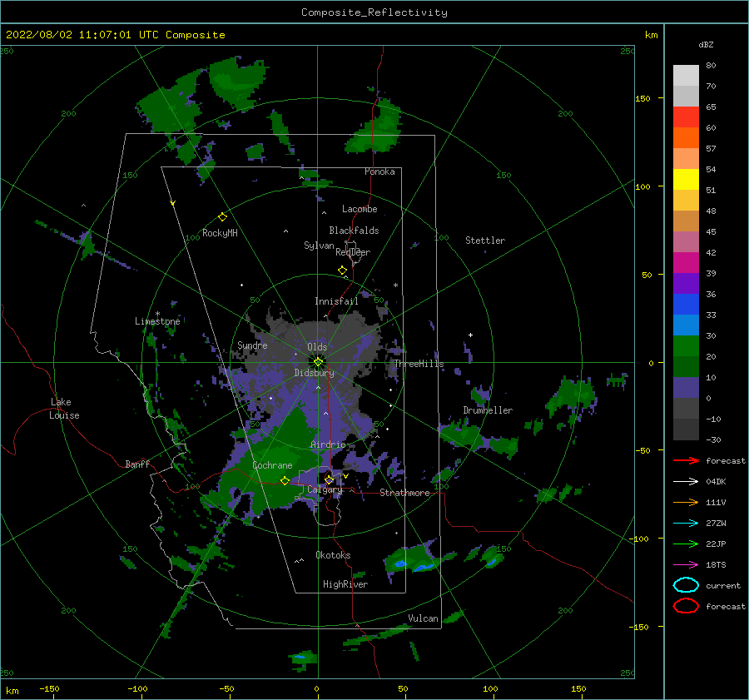This screenshot has height=700, width=749.
Task: Click the km unit label at bottom left
Action: coord(12,691)
